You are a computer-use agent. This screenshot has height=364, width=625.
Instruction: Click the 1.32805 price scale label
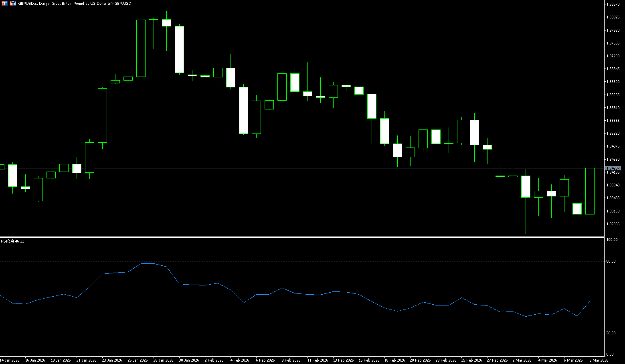point(613,224)
